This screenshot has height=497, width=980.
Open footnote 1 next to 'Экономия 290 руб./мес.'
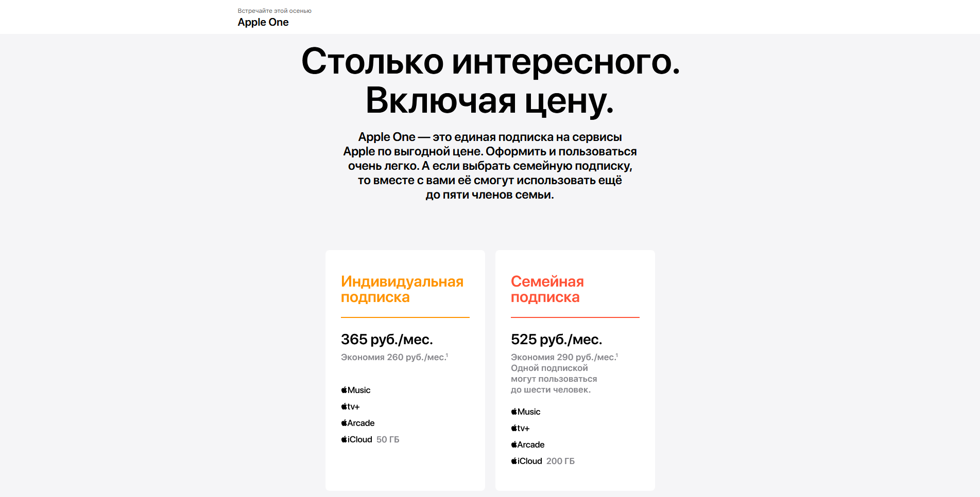point(617,355)
